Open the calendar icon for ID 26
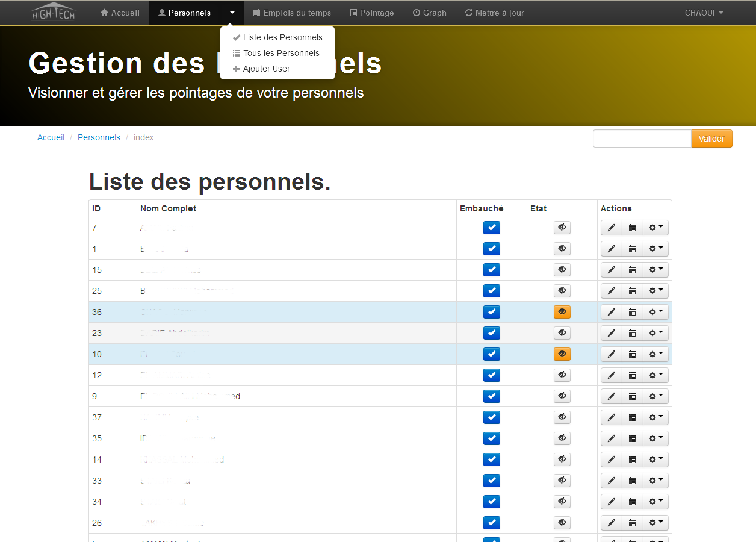 [x=632, y=523]
